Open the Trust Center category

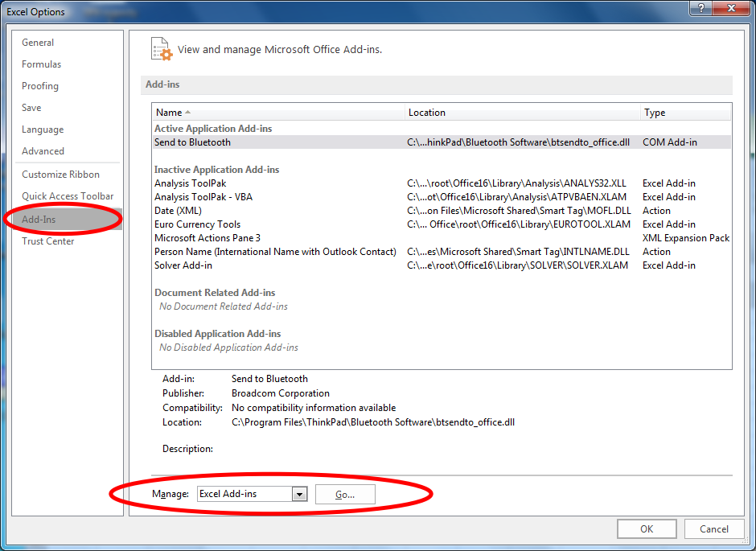[47, 241]
